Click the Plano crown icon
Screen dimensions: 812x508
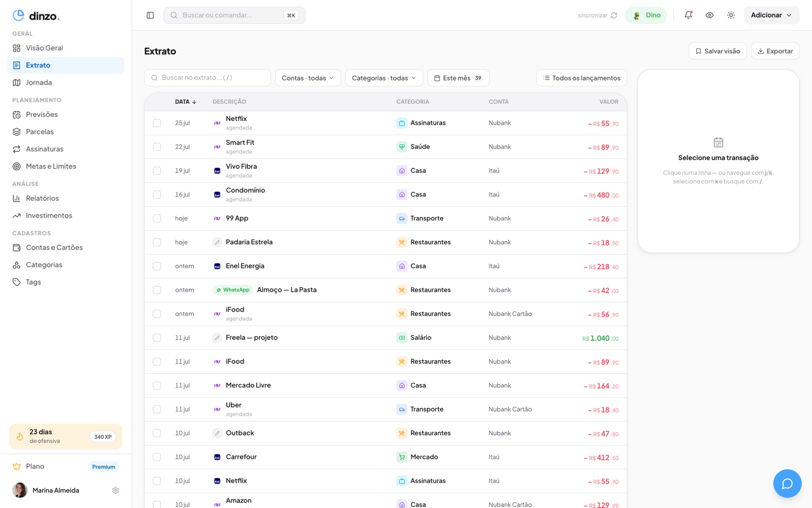click(x=17, y=466)
